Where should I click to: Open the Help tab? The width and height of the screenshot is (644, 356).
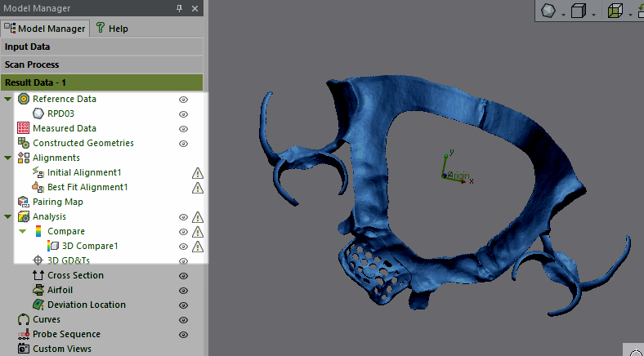pyautogui.click(x=112, y=29)
